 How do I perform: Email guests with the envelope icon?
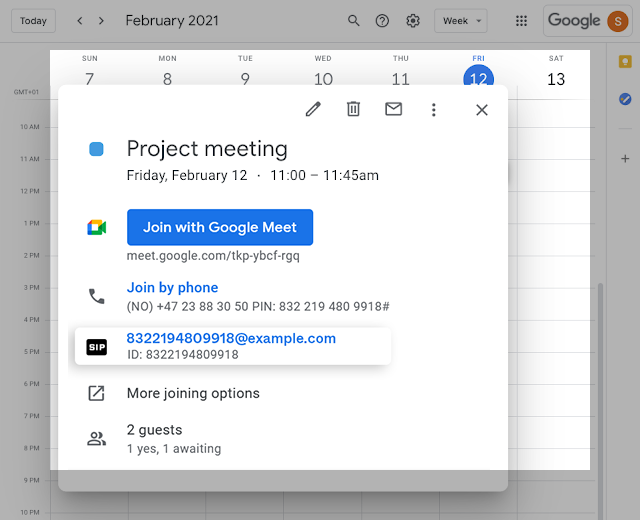pyautogui.click(x=393, y=109)
